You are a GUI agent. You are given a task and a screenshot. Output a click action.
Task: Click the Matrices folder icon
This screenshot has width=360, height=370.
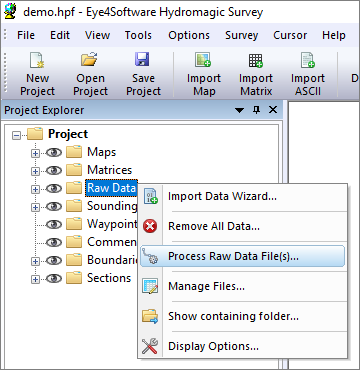74,170
